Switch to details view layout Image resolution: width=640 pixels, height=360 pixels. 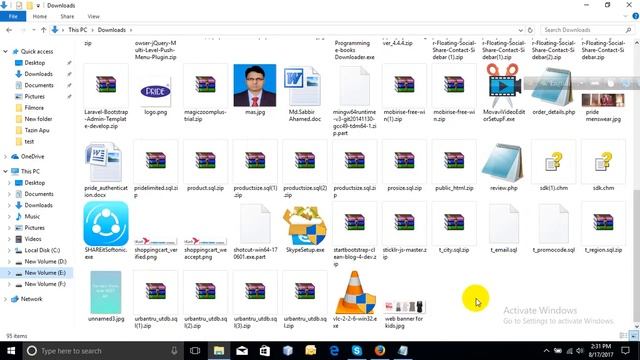tap(623, 336)
